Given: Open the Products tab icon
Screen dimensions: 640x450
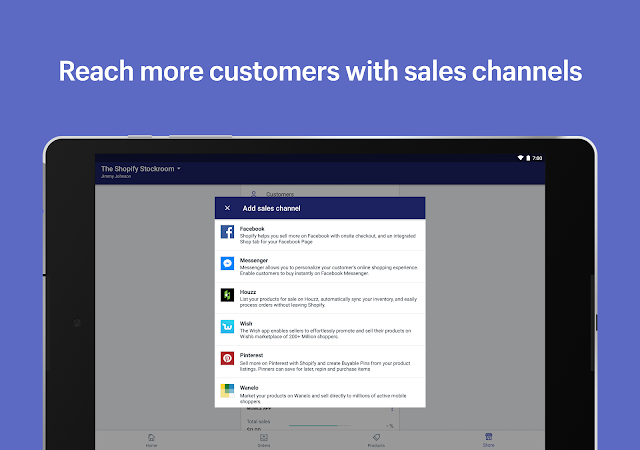Looking at the screenshot, I should 376,438.
